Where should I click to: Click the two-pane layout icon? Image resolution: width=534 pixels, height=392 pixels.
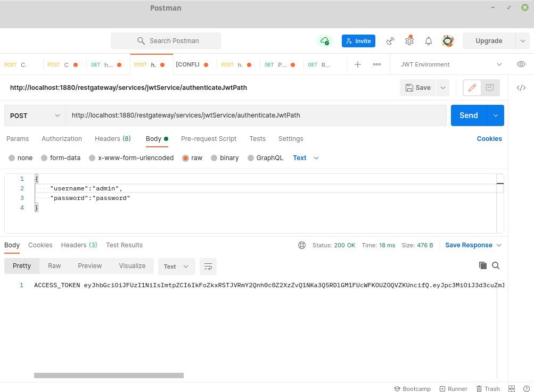coord(512,389)
